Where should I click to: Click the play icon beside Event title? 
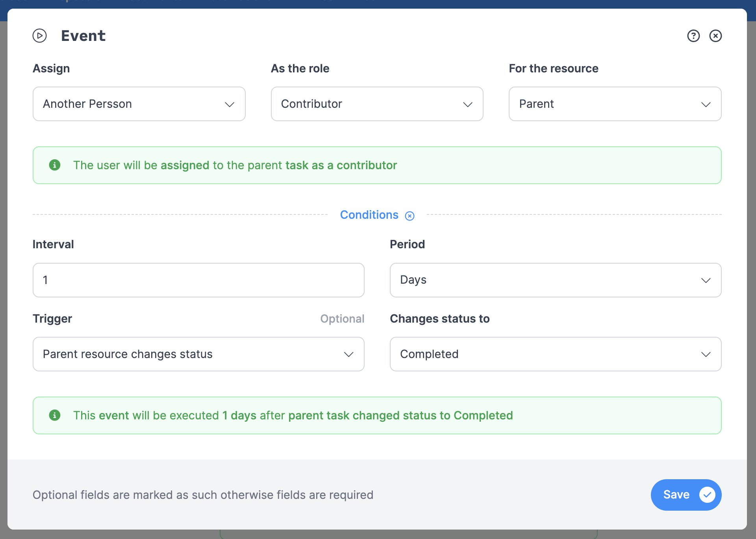(x=39, y=36)
